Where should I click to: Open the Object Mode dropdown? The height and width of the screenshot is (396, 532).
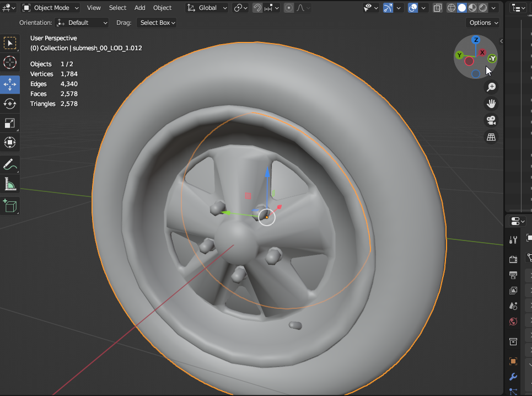pyautogui.click(x=51, y=8)
